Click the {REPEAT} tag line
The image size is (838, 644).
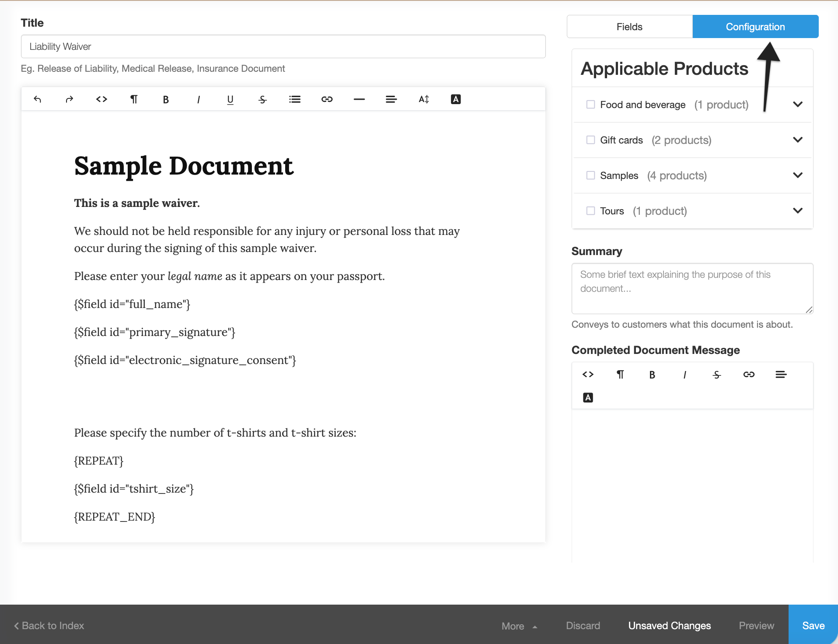(x=99, y=461)
